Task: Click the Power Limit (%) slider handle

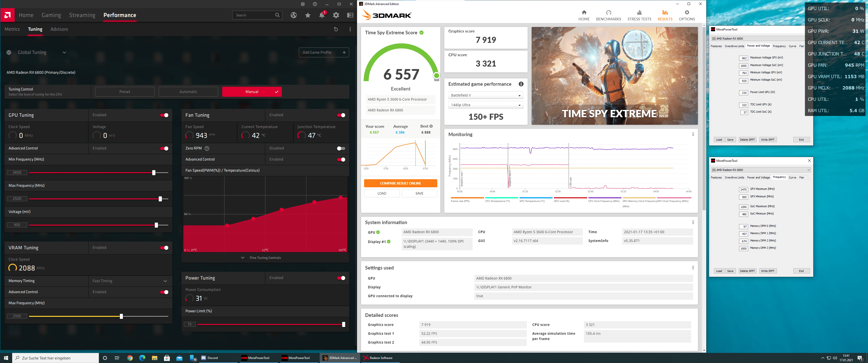Action: pyautogui.click(x=343, y=325)
